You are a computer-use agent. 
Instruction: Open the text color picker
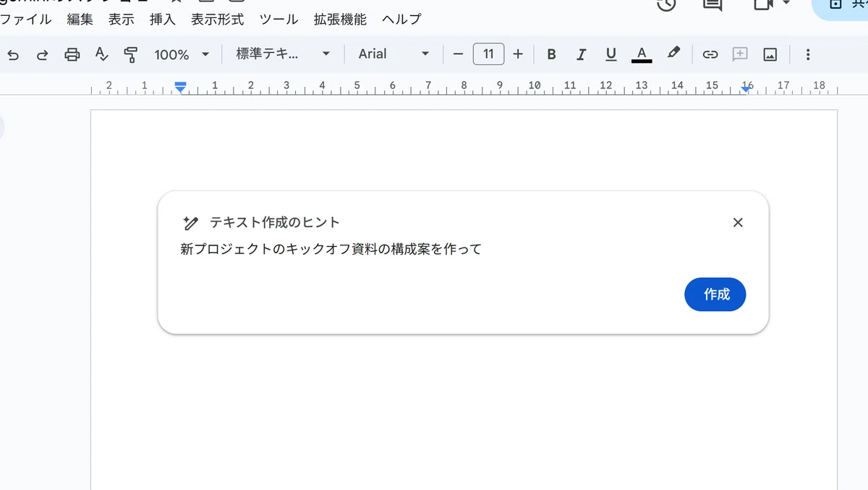point(642,54)
